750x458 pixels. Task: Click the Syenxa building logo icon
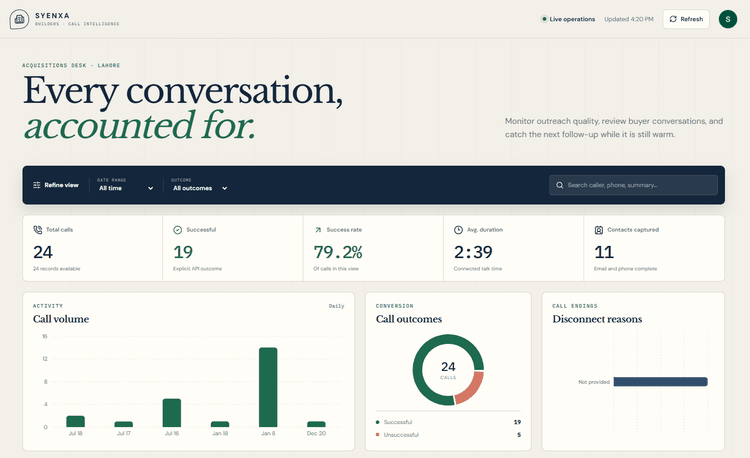pyautogui.click(x=19, y=19)
